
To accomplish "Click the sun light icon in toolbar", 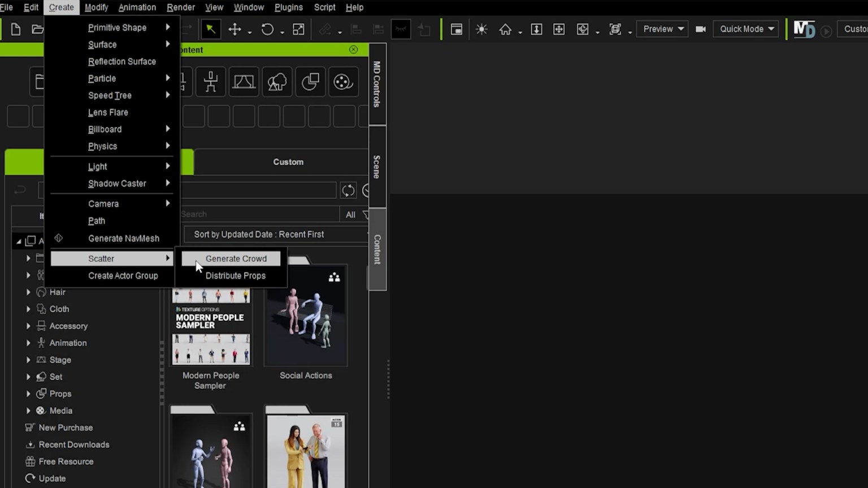I will coord(481,29).
